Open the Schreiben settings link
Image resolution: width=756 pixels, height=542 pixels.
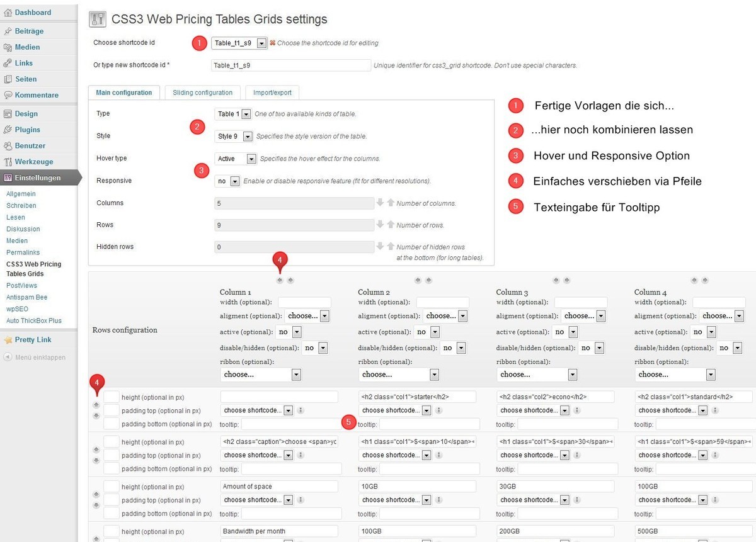[21, 206]
